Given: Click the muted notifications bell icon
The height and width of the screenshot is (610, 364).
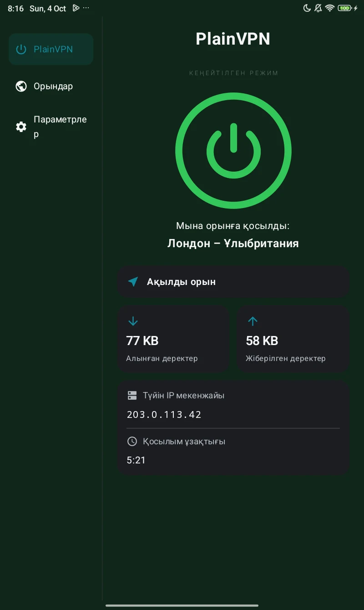Looking at the screenshot, I should pyautogui.click(x=318, y=8).
